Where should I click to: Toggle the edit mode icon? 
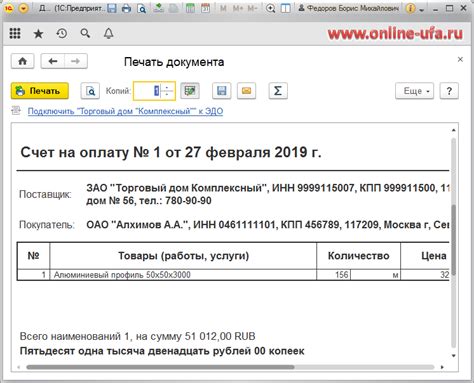[x=190, y=91]
